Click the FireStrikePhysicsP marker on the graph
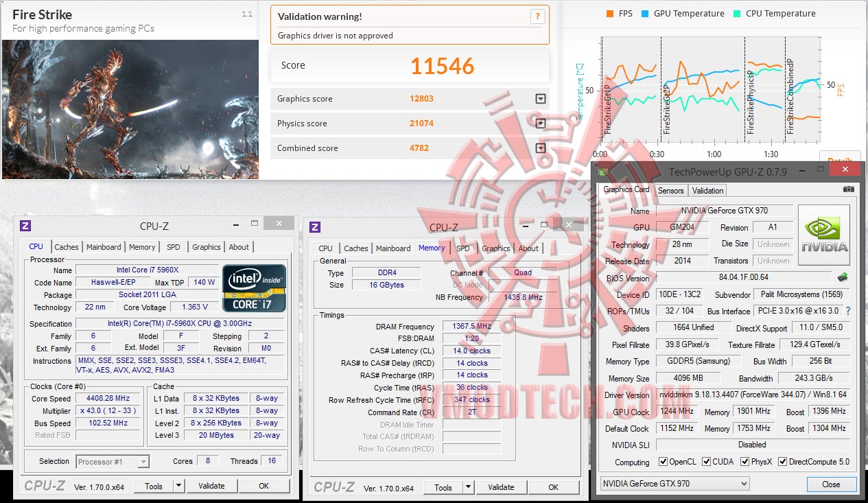 tap(751, 102)
